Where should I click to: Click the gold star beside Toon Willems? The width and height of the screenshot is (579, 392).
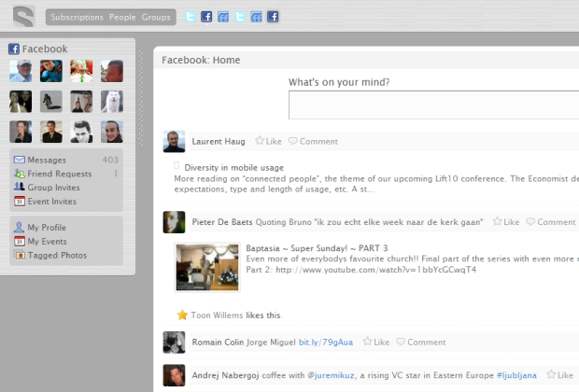pyautogui.click(x=182, y=315)
